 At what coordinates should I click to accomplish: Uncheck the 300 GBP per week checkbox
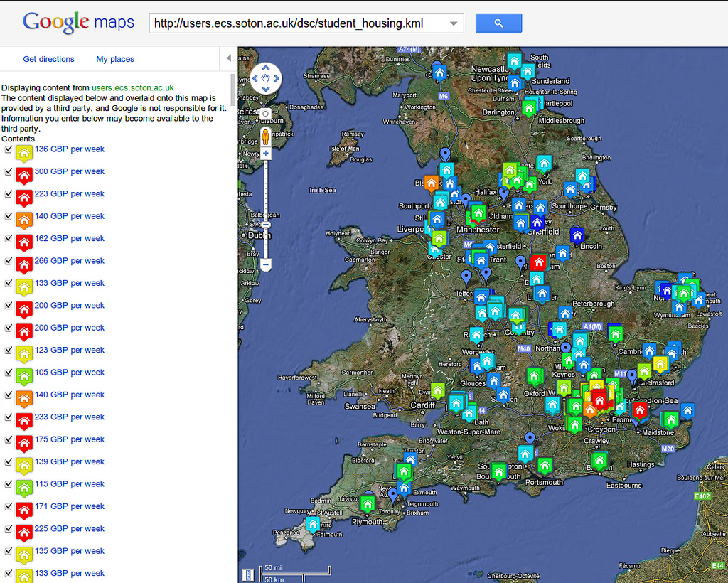(x=8, y=171)
